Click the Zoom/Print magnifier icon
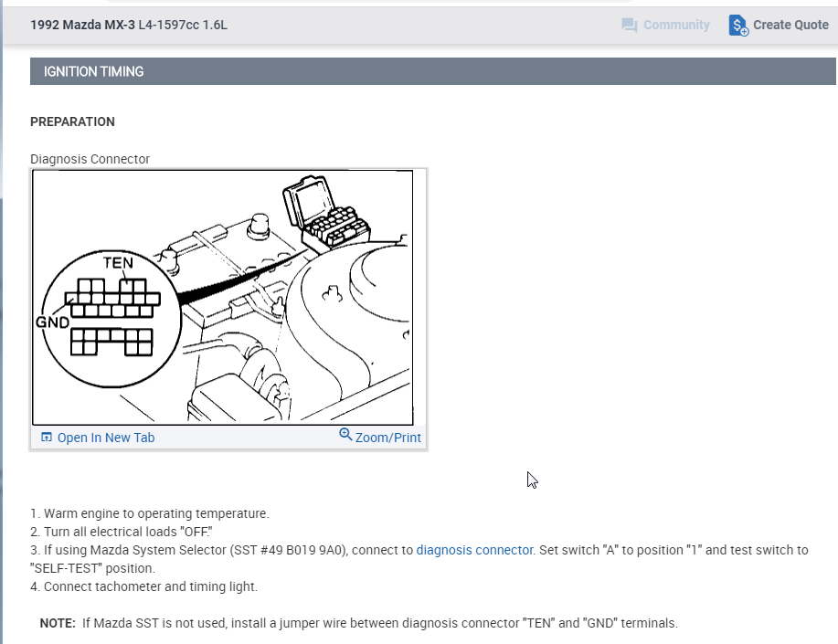This screenshot has width=838, height=644. click(345, 435)
